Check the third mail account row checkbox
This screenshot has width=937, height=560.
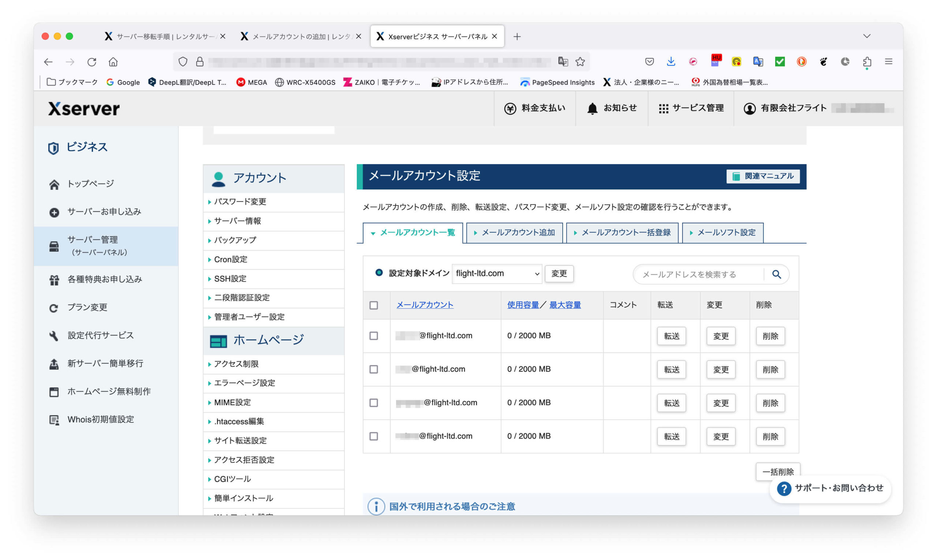[374, 403]
